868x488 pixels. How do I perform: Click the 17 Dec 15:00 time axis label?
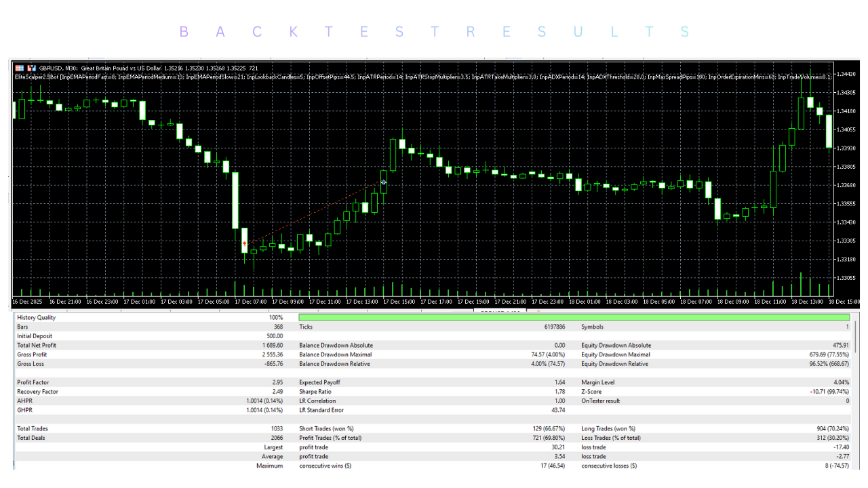399,302
